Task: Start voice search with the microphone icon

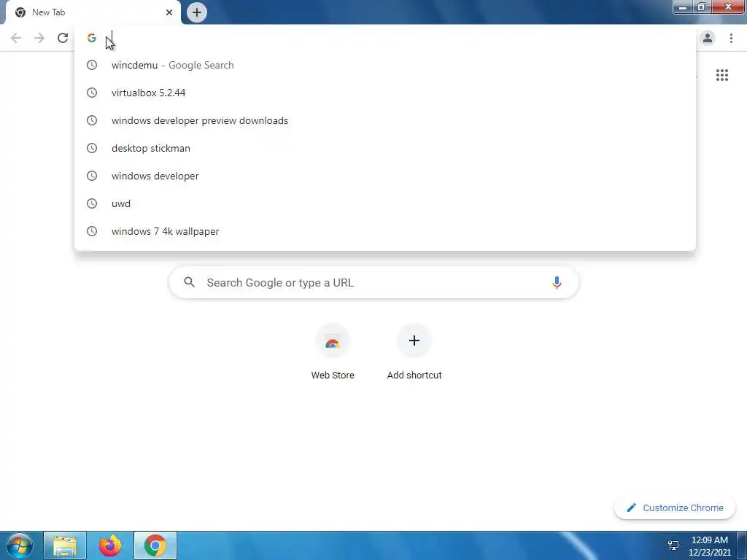Action: [x=557, y=282]
